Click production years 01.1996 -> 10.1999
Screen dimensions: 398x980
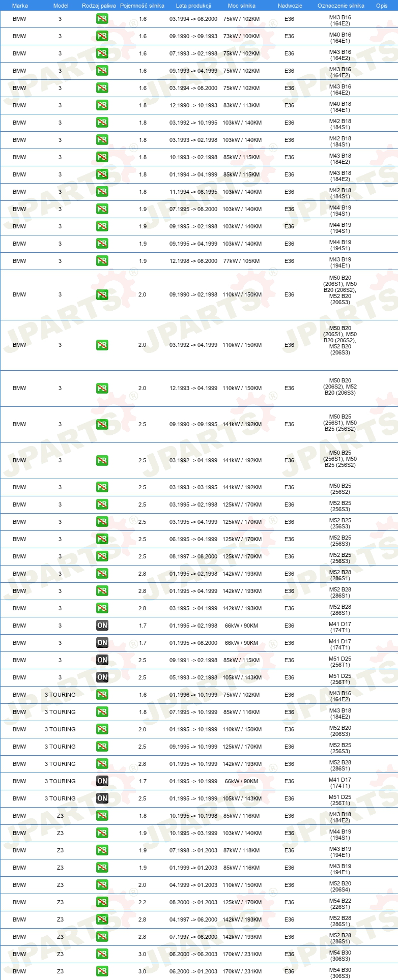pos(193,695)
